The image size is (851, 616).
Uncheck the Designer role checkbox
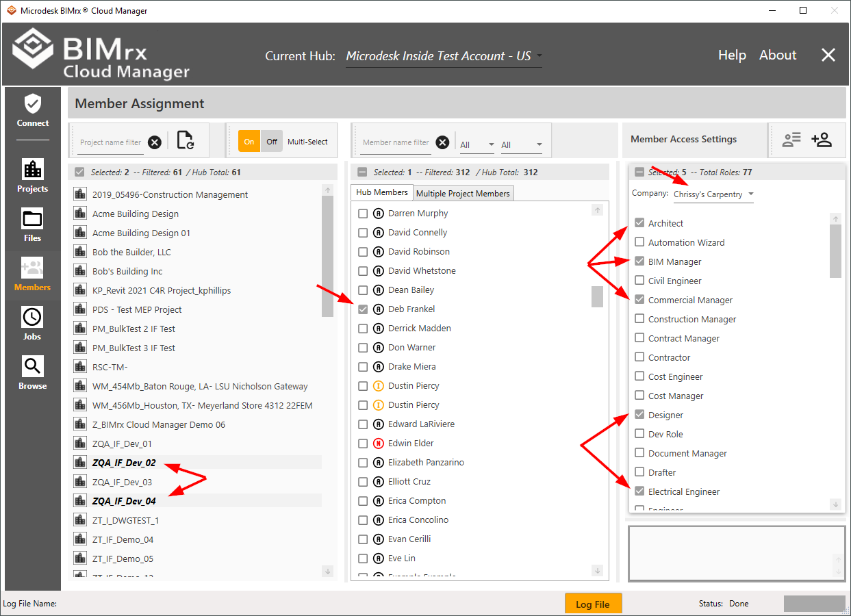click(x=639, y=415)
